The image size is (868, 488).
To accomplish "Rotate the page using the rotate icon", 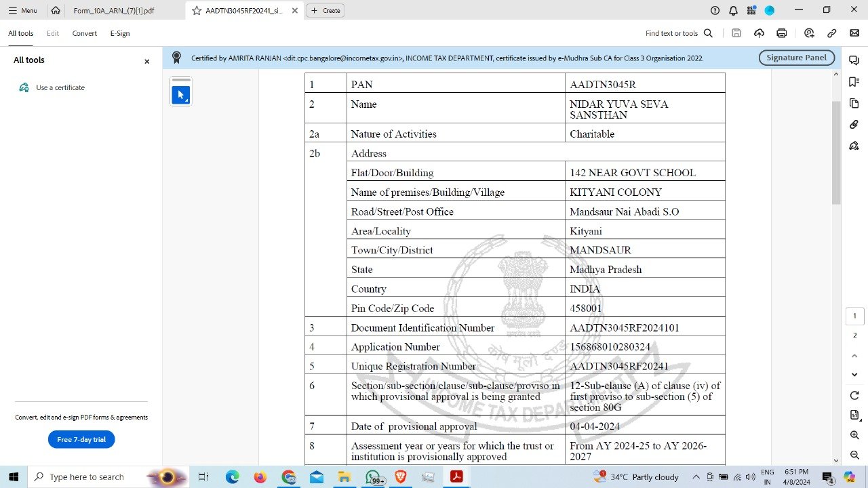I will coord(854,395).
